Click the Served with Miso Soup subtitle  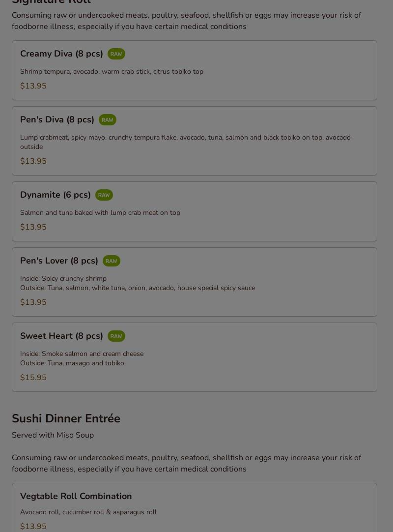(53, 435)
